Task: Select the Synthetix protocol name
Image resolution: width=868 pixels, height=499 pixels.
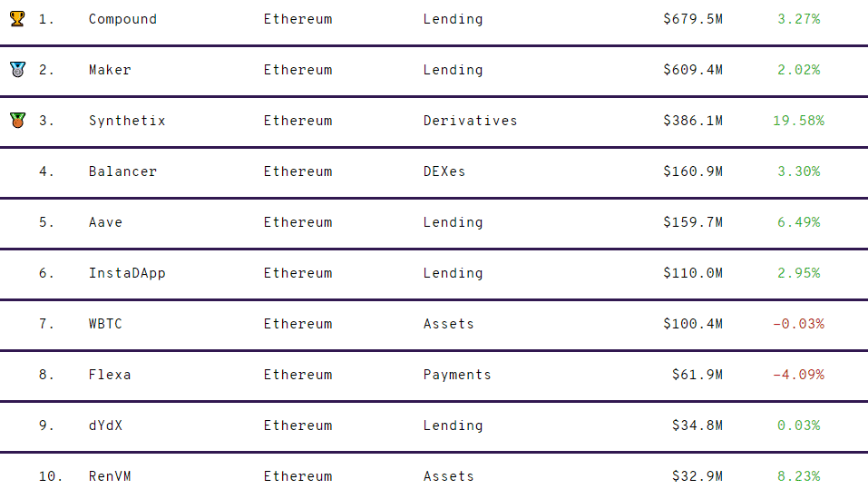Action: [x=127, y=121]
